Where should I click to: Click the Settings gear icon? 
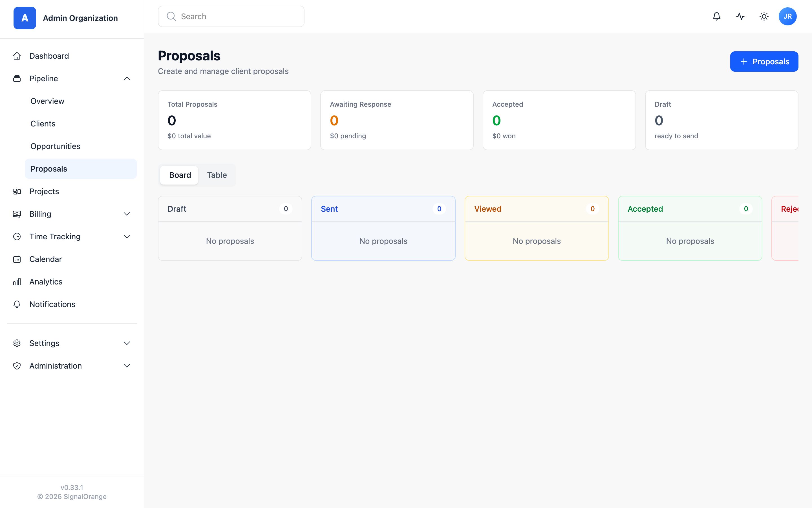coord(17,343)
